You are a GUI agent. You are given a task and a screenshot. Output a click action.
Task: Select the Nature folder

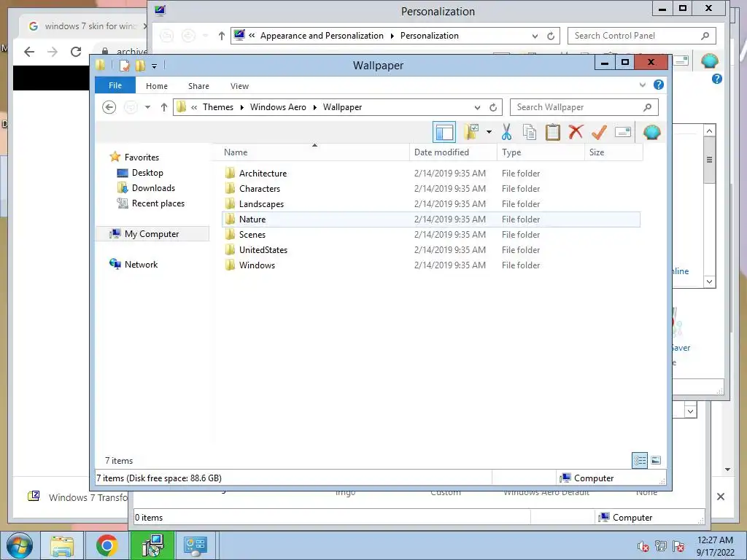coord(431,219)
